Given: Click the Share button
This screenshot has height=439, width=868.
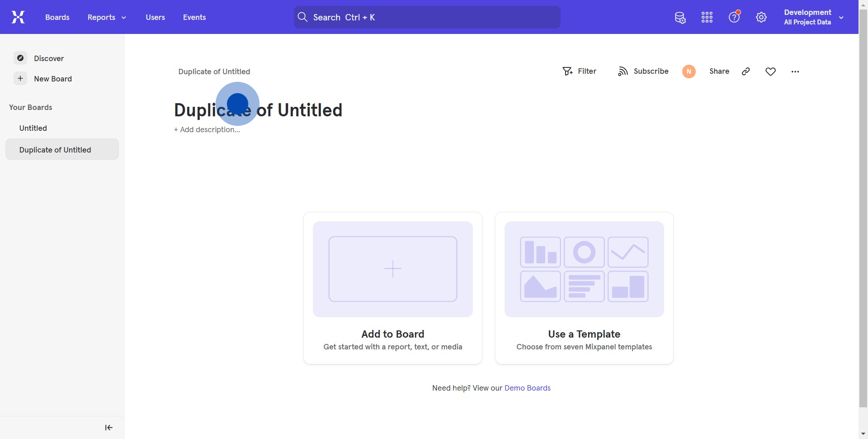Looking at the screenshot, I should (x=719, y=72).
